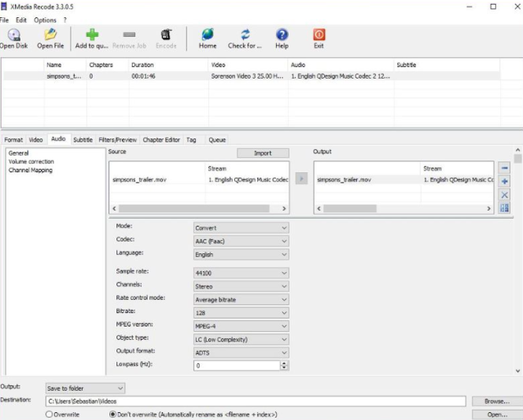Click the Encode clapperboard icon

166,35
